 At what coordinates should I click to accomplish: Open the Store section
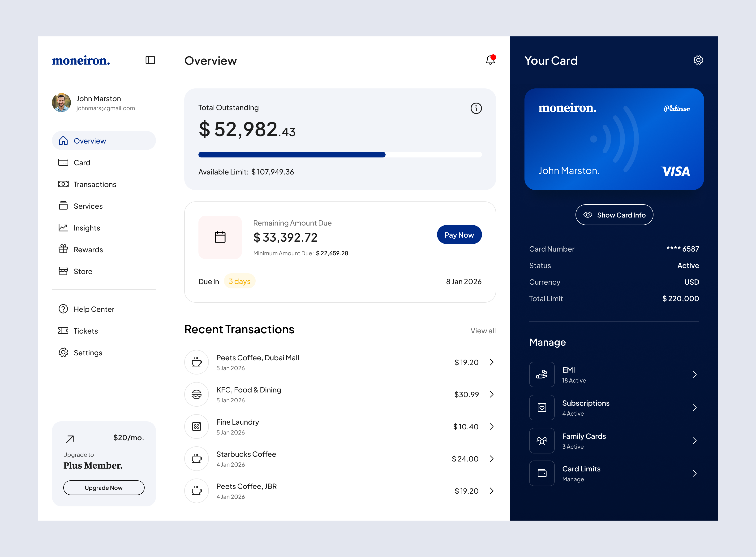82,271
